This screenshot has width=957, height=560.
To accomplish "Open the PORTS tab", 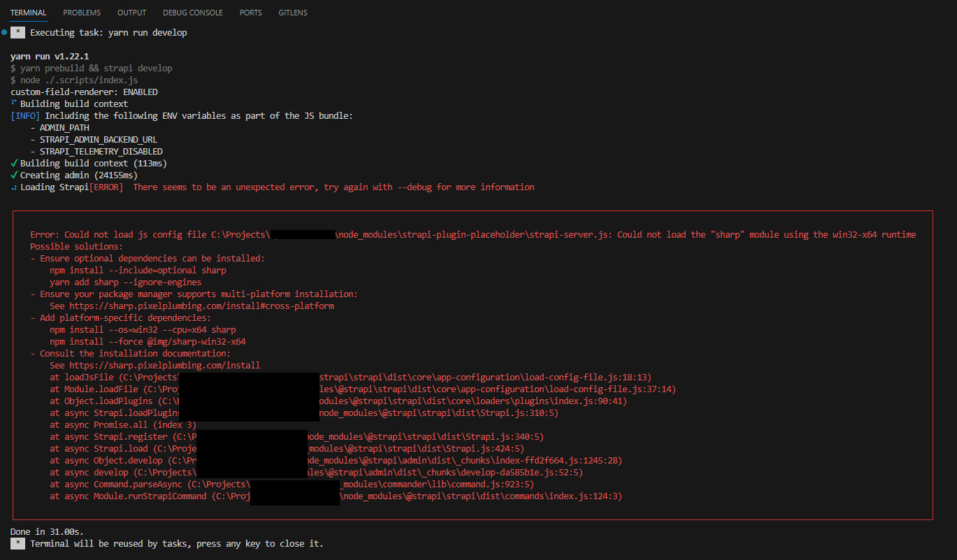I will click(251, 13).
